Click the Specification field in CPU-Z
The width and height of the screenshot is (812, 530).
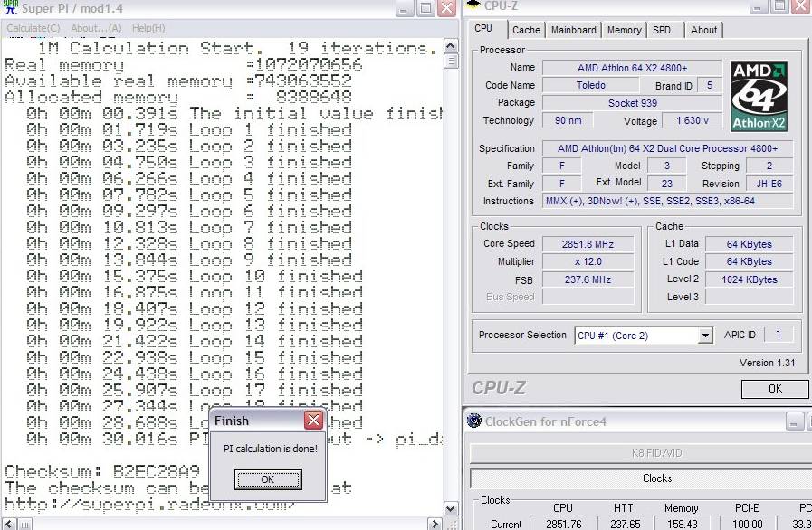(x=667, y=148)
